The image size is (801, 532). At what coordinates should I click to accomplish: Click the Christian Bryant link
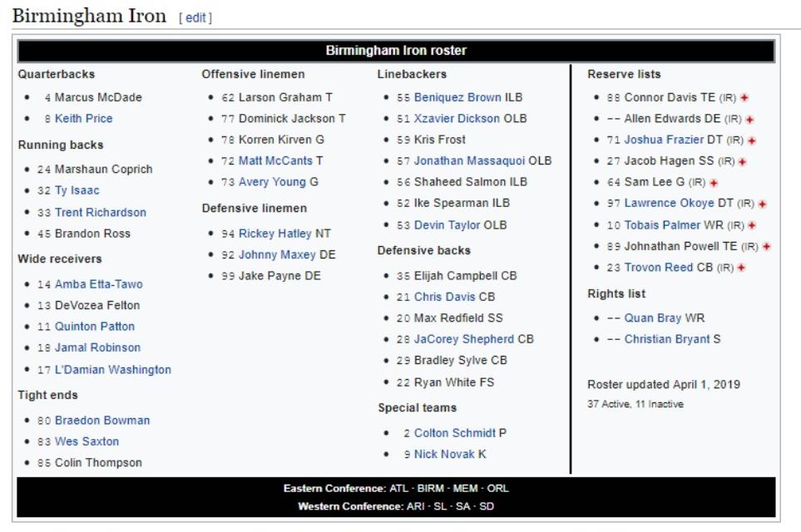[x=667, y=339]
